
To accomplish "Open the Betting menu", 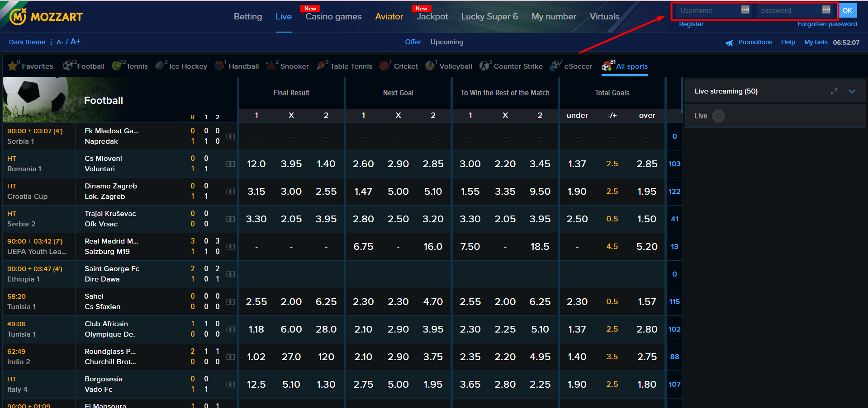I will click(x=248, y=17).
